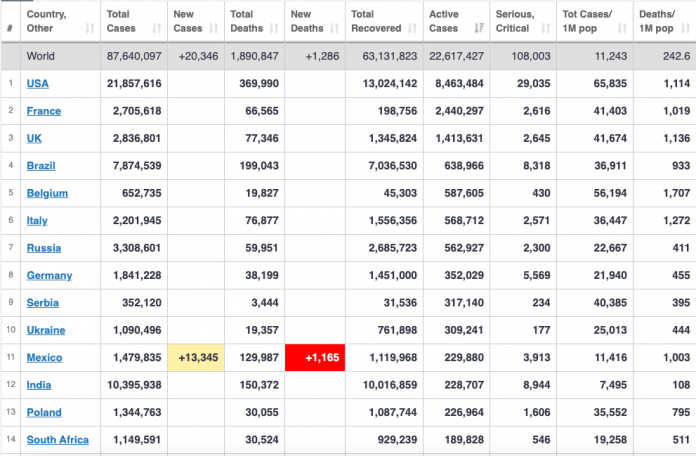Click Active Cases descending sort icon
Viewport: 696px width, 456px height.
479,28
